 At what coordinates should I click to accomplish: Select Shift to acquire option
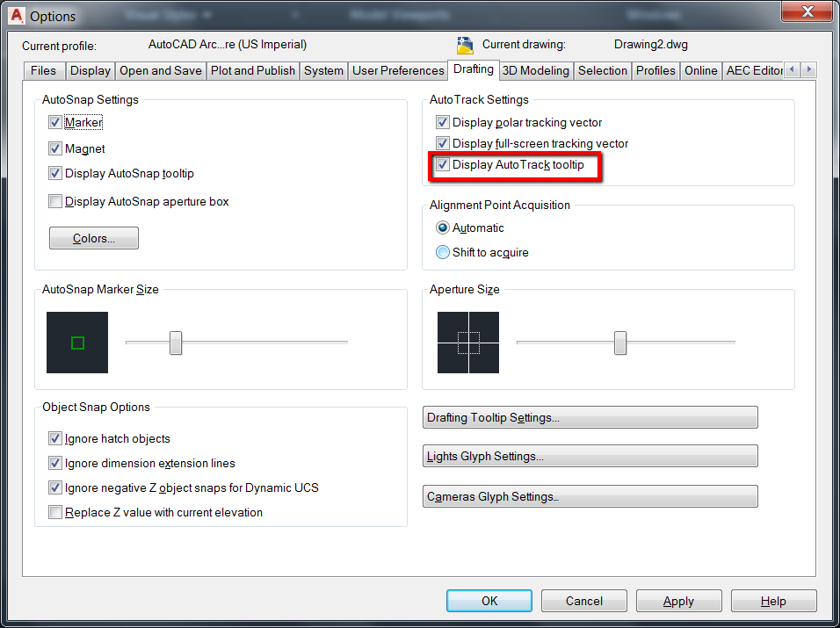point(441,252)
